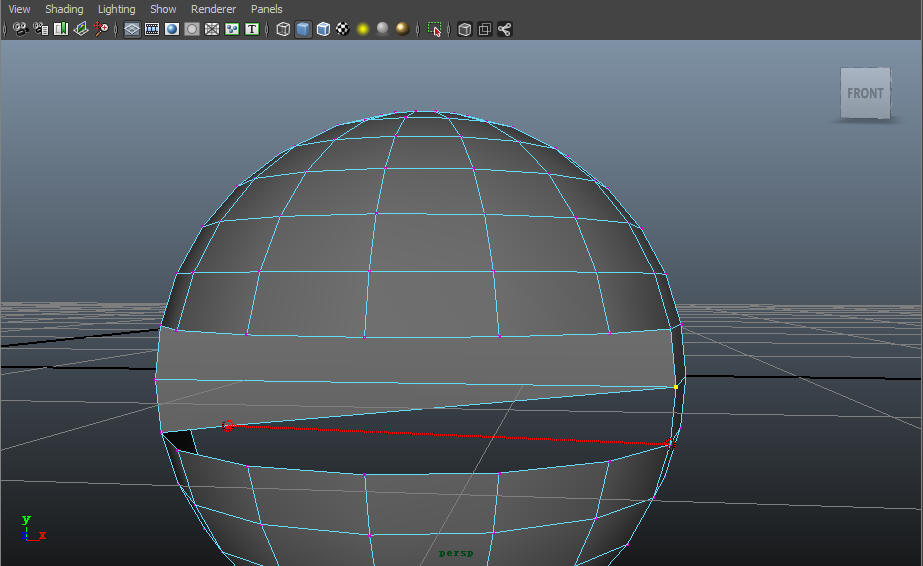Toggle the X-Ray Joints icon
Viewport: 923px width, 566px height.
(504, 29)
